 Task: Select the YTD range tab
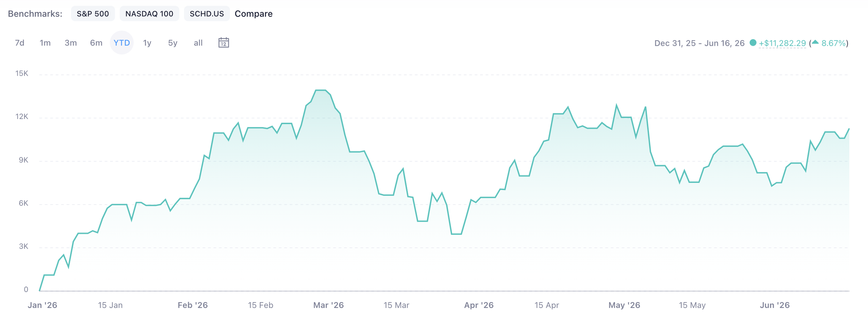pos(122,43)
